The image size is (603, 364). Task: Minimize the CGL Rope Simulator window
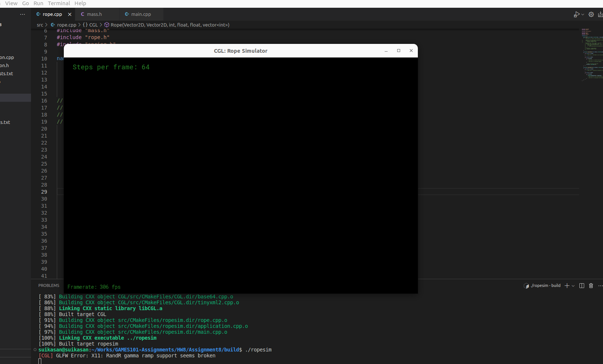coord(386,51)
